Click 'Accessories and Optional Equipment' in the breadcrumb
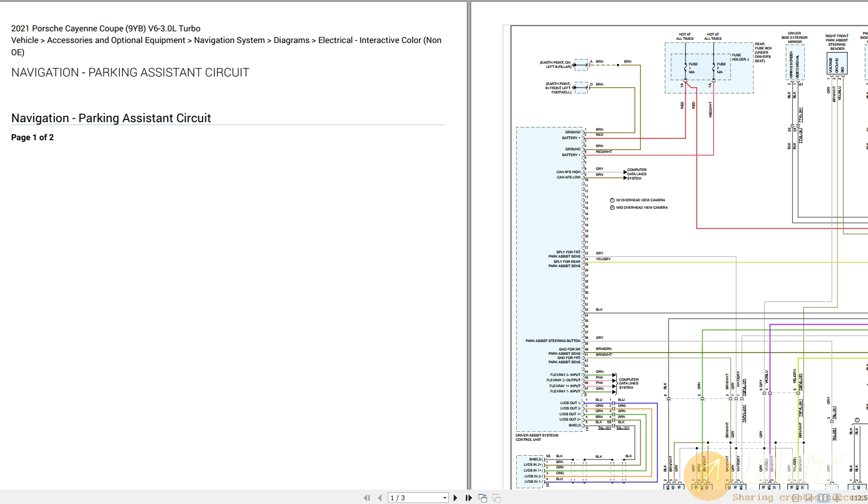Viewport: 868px width, 504px height. click(x=116, y=40)
